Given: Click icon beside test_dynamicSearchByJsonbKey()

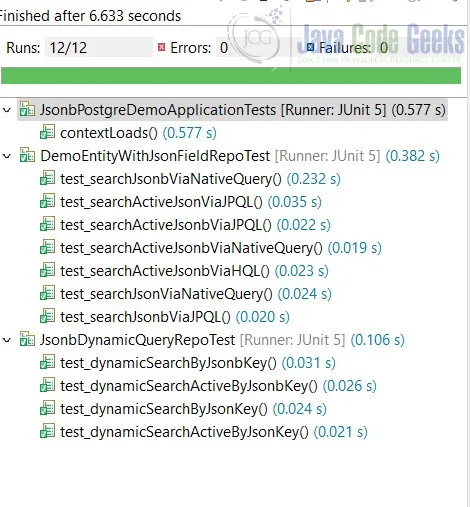Looking at the screenshot, I should tap(47, 362).
